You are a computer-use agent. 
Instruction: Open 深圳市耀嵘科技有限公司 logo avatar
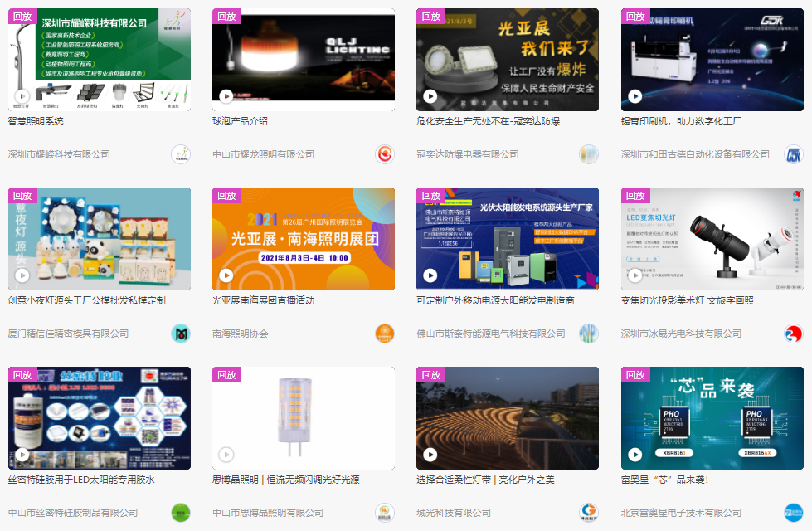[x=181, y=154]
